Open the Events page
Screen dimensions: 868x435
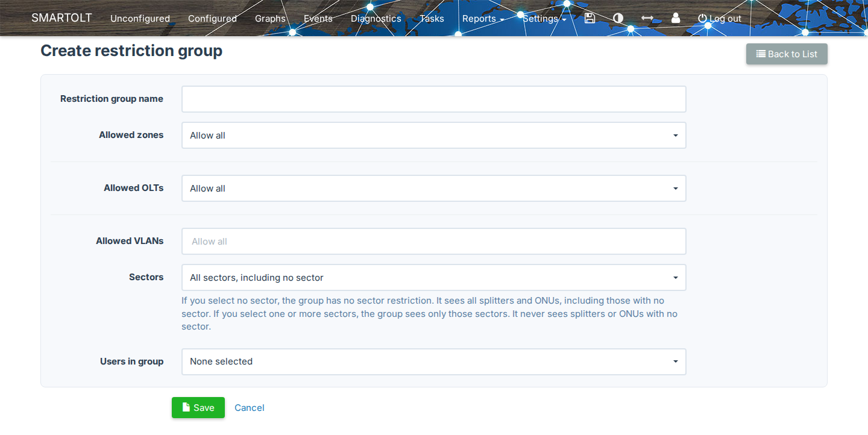coord(318,19)
